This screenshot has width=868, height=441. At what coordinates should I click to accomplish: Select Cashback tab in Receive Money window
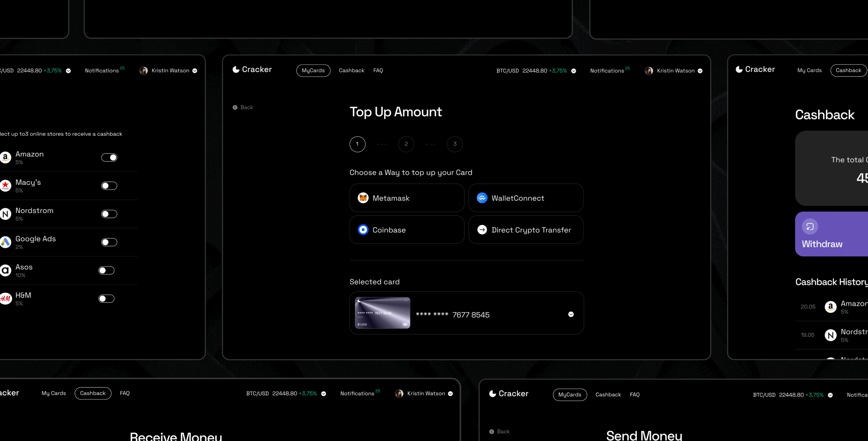click(x=93, y=393)
